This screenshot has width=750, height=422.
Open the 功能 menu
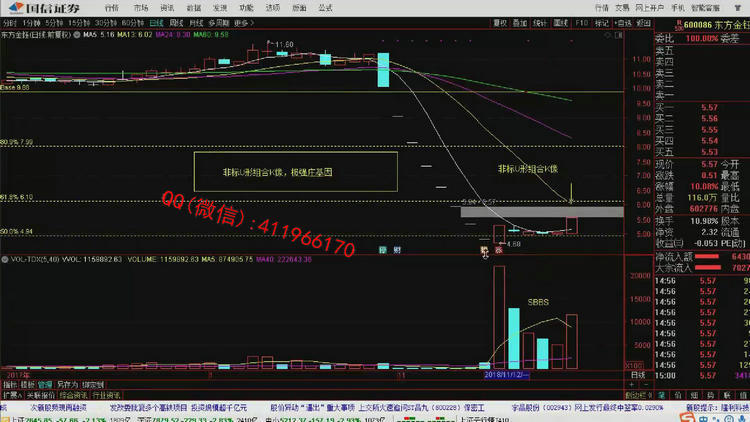(246, 8)
